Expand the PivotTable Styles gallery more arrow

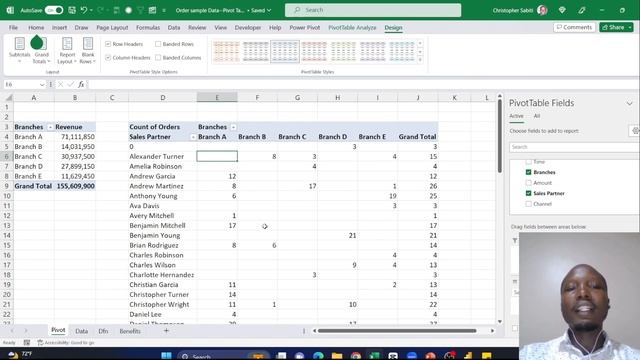420,60
